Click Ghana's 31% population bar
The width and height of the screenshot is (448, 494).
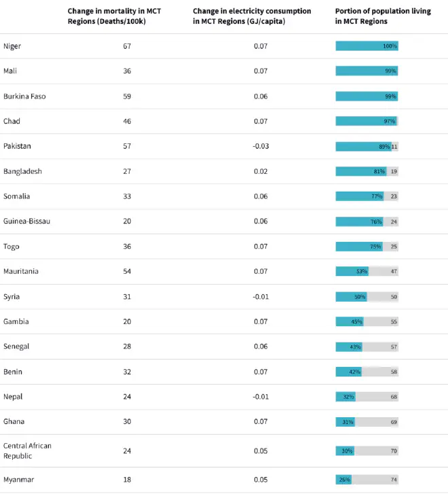[x=346, y=422]
